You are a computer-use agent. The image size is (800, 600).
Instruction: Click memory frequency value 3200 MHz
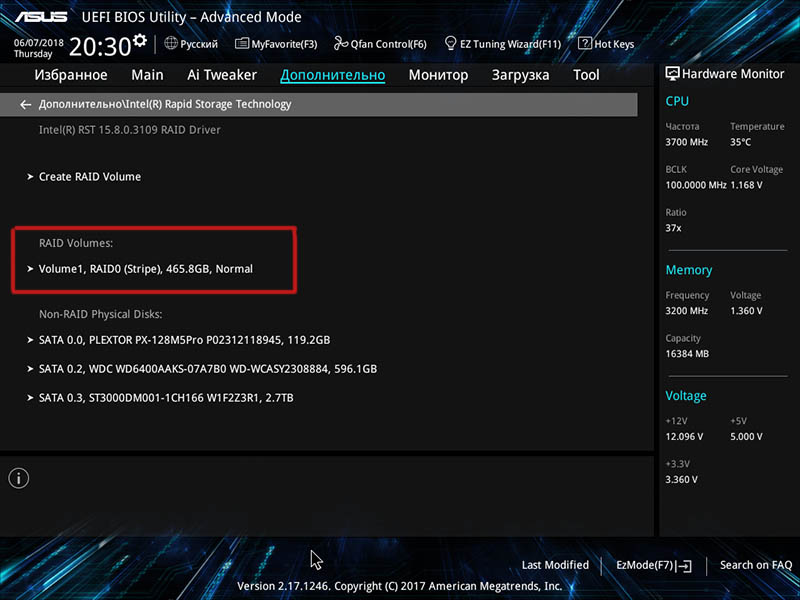click(x=687, y=311)
